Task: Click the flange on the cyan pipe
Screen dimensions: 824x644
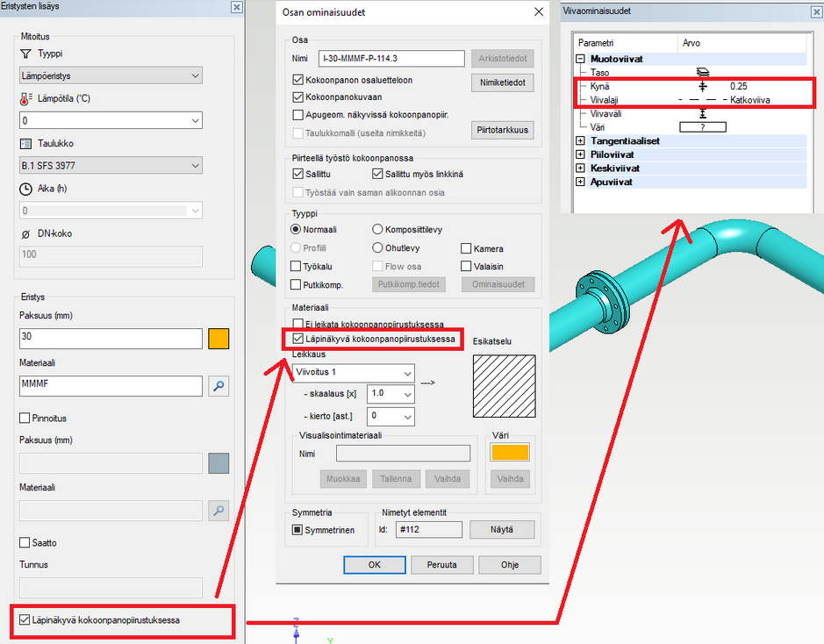Action: 602,303
